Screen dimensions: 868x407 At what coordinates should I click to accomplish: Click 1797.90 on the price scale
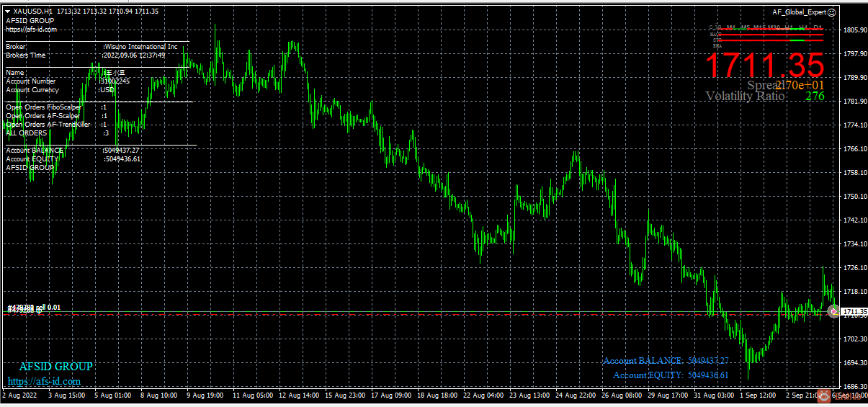point(854,54)
